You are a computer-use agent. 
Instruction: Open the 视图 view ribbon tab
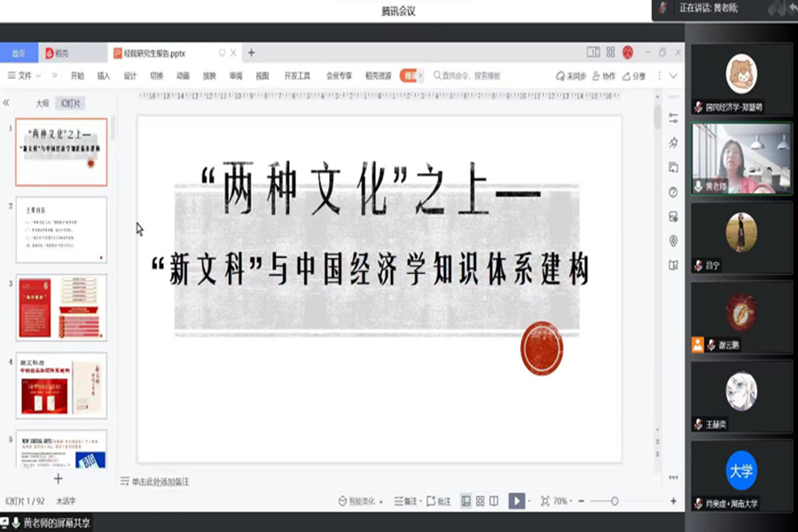[262, 76]
